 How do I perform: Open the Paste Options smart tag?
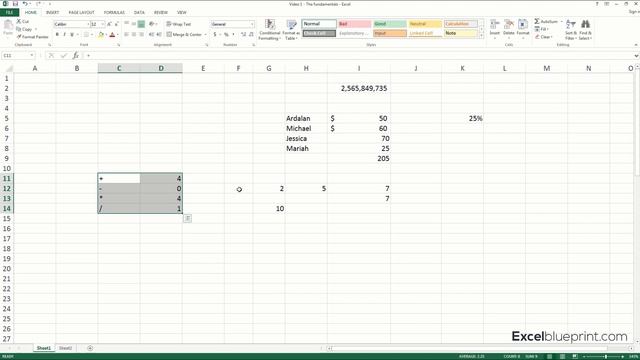click(187, 218)
